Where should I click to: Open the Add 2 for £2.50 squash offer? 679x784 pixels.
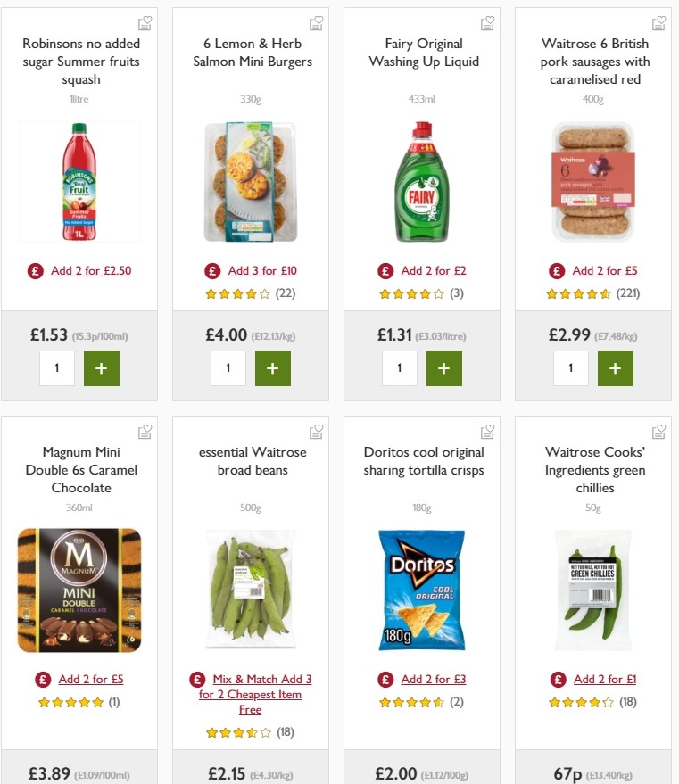point(89,270)
